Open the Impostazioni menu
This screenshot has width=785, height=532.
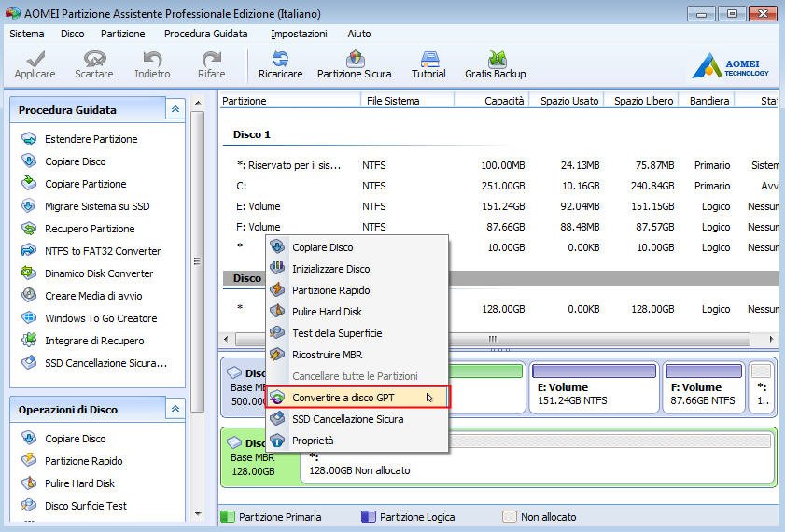[299, 34]
